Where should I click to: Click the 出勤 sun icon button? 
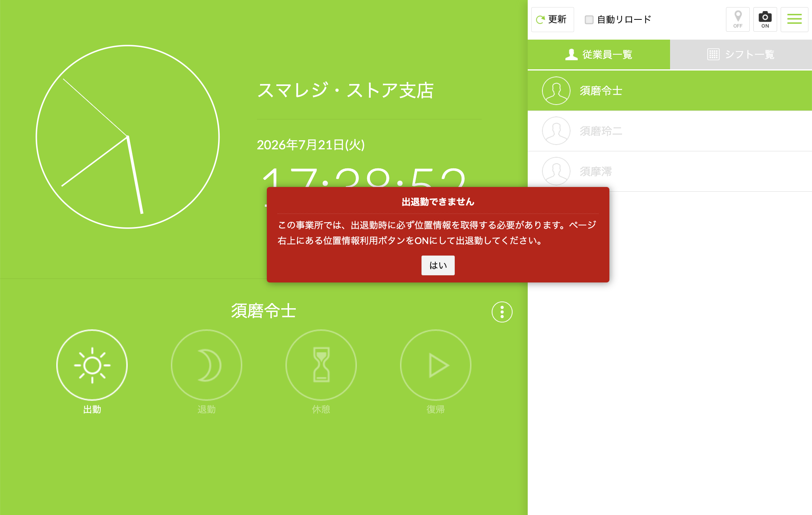[x=92, y=365]
